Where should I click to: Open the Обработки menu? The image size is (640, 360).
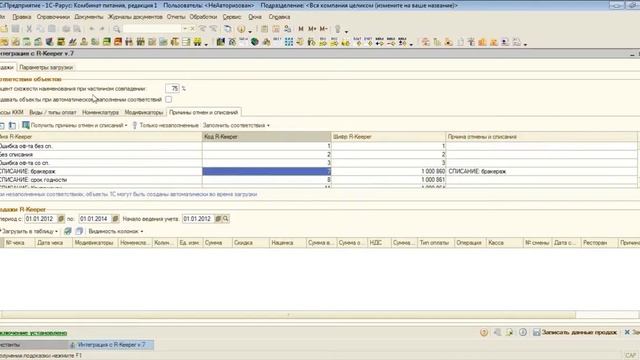203,17
